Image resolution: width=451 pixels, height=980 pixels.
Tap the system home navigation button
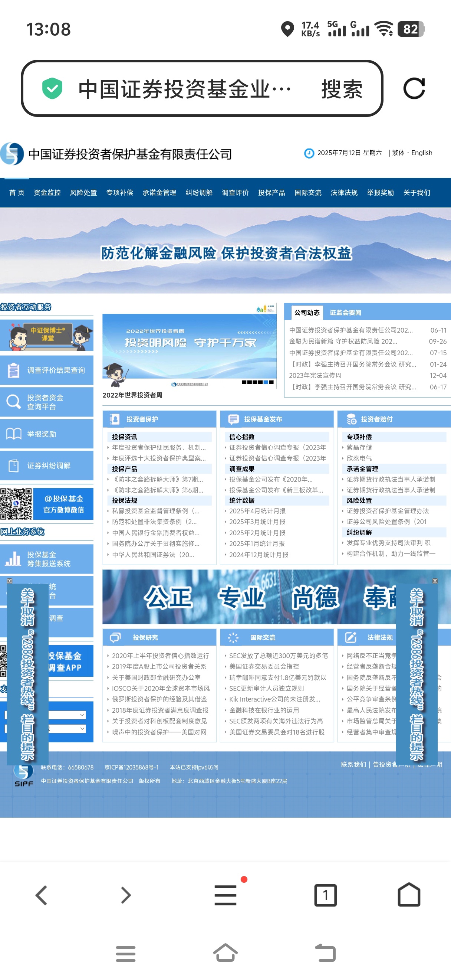click(x=225, y=953)
